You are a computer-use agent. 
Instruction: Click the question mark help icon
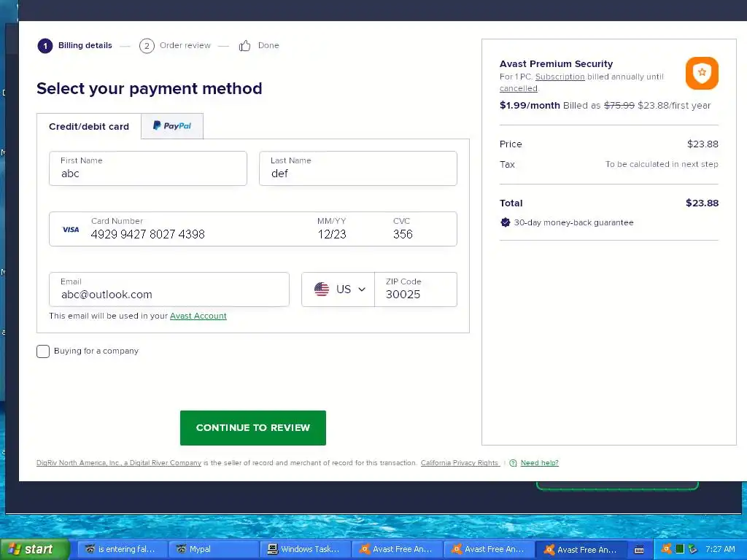[513, 463]
